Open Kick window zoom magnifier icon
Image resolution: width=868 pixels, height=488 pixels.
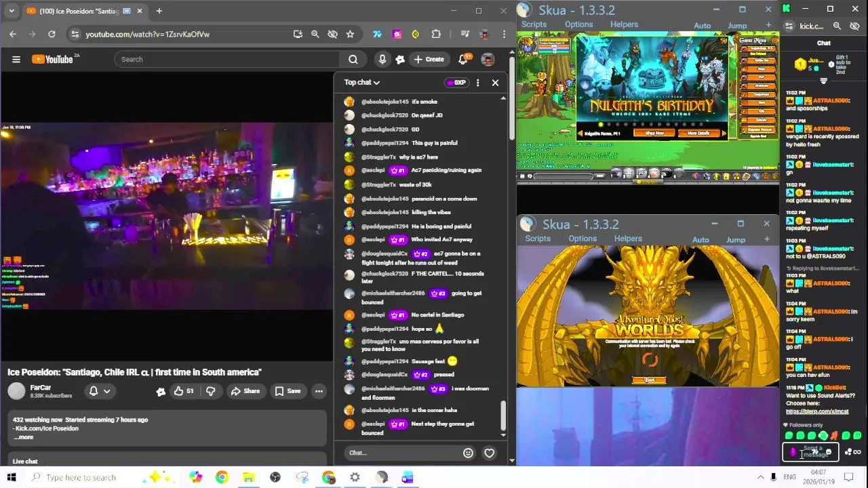pyautogui.click(x=837, y=26)
